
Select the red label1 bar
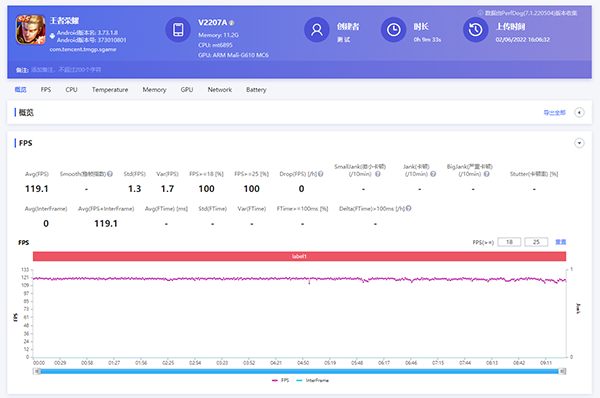[299, 256]
